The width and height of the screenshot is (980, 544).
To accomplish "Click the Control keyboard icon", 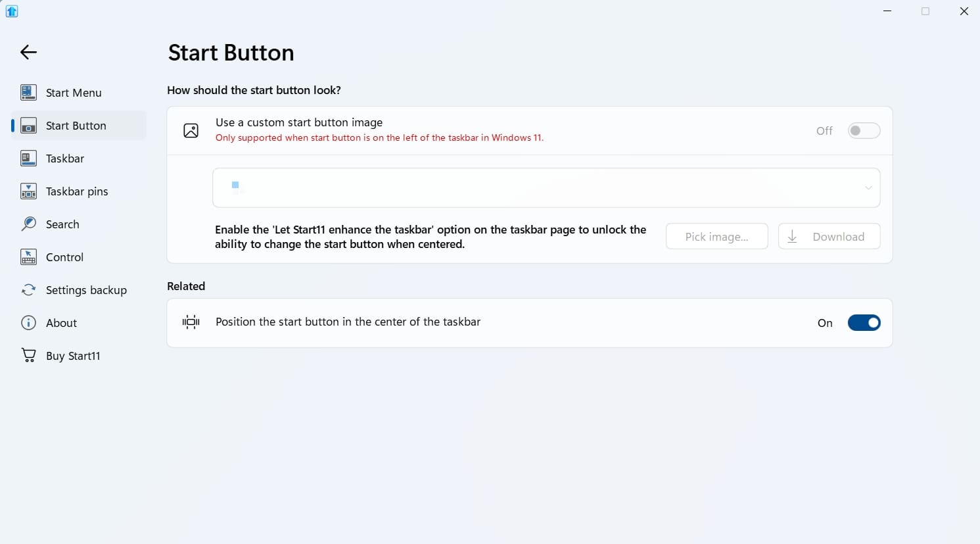I will pyautogui.click(x=28, y=257).
